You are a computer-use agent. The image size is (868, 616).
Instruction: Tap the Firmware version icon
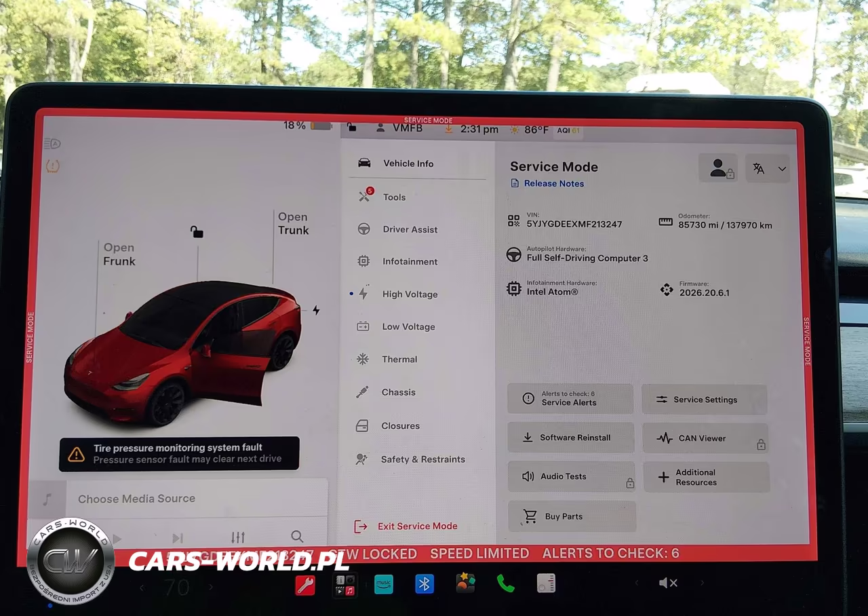pyautogui.click(x=667, y=290)
